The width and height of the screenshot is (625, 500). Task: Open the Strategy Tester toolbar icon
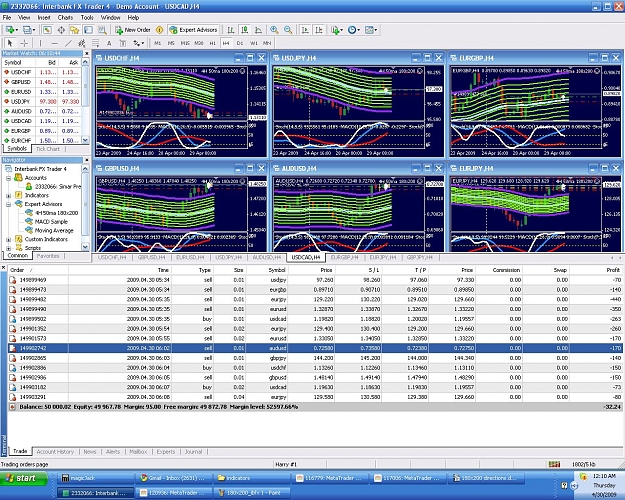click(x=102, y=30)
